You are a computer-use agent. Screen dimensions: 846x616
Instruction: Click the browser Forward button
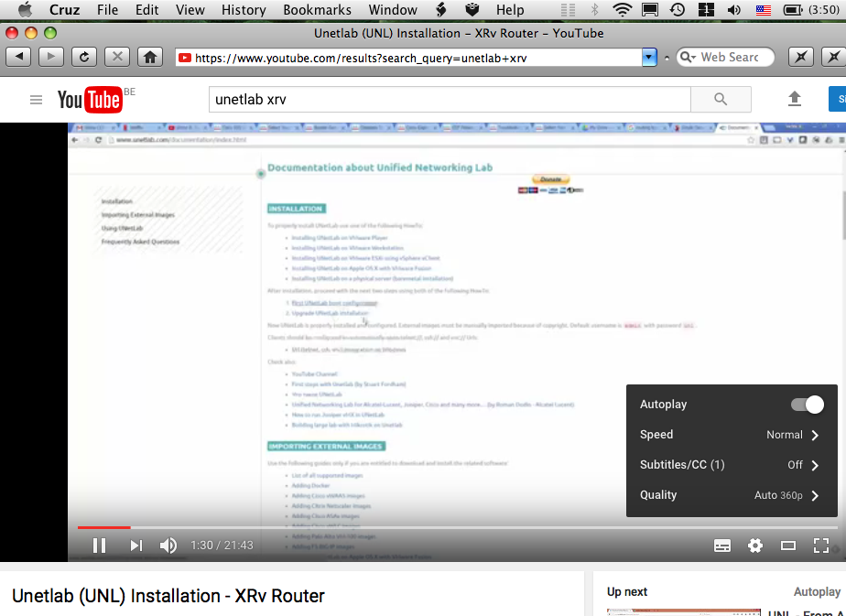coord(51,57)
